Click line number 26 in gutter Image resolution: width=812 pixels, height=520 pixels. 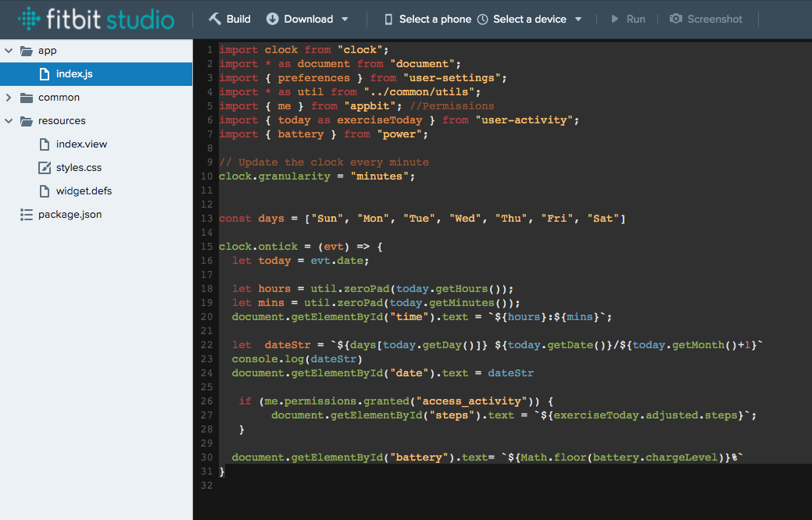pos(206,401)
